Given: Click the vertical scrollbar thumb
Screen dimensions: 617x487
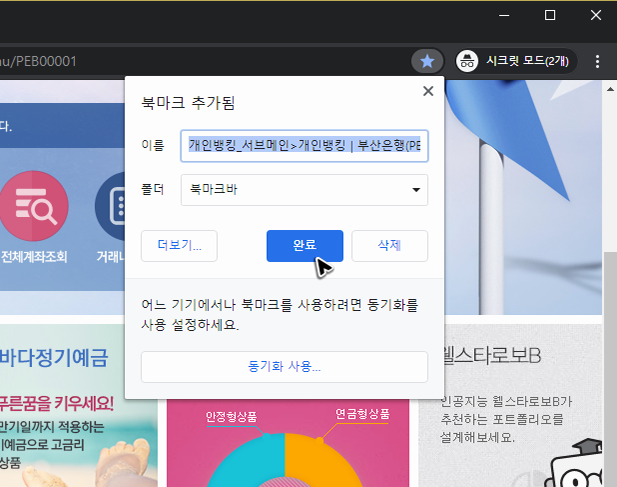Looking at the screenshot, I should (610, 368).
